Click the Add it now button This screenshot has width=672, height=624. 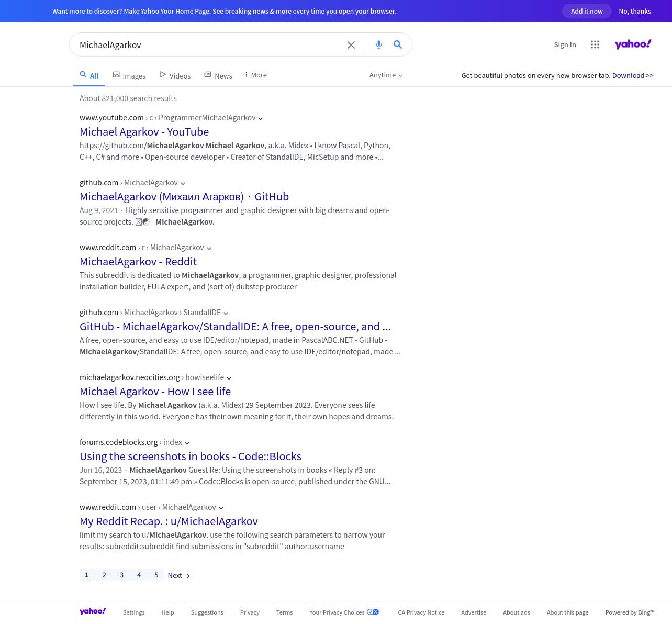[x=587, y=11]
